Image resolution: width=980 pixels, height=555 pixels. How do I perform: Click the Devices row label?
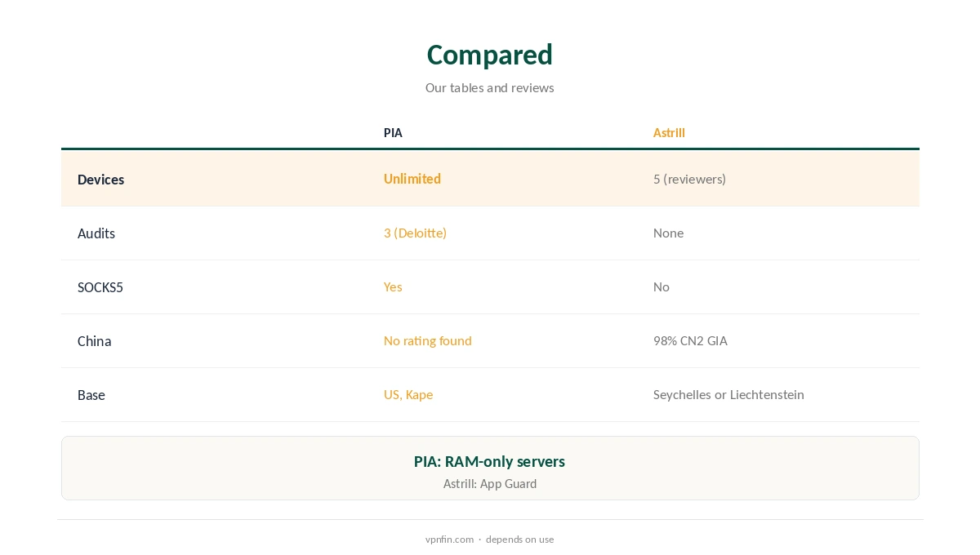(100, 180)
